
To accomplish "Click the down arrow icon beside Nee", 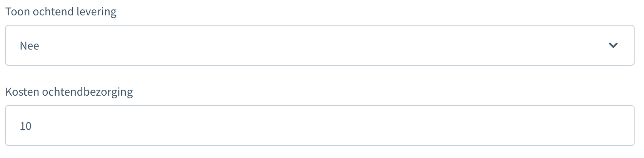I will 613,45.
